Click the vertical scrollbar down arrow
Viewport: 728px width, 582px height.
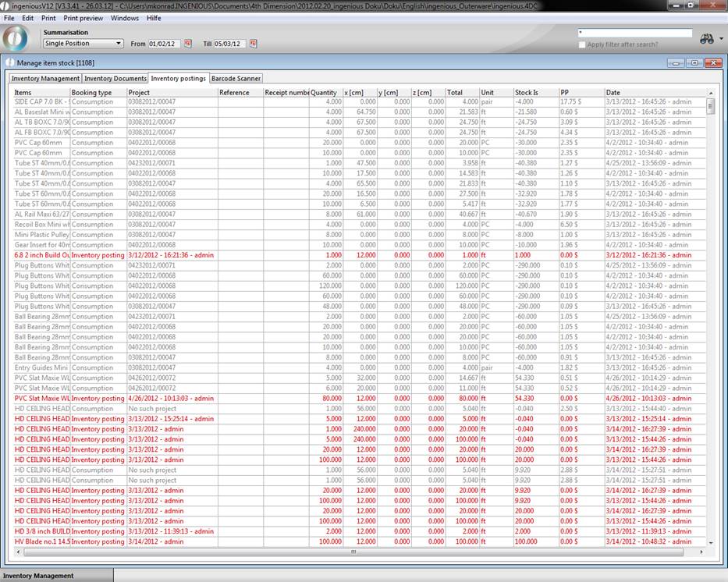click(710, 542)
